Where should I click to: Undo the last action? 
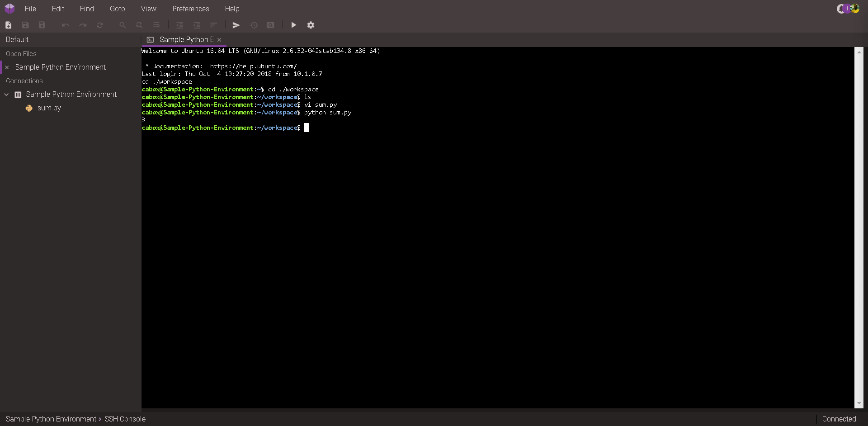(65, 25)
